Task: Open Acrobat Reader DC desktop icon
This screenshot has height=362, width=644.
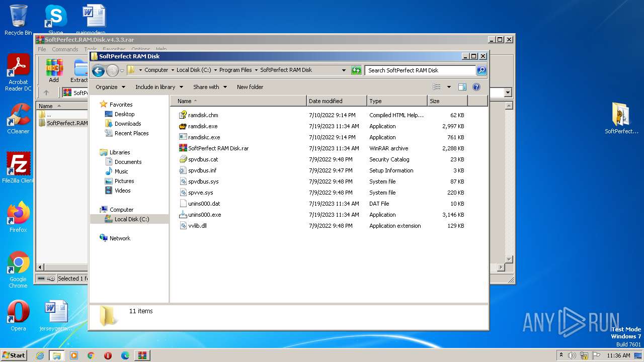Action: [x=18, y=73]
